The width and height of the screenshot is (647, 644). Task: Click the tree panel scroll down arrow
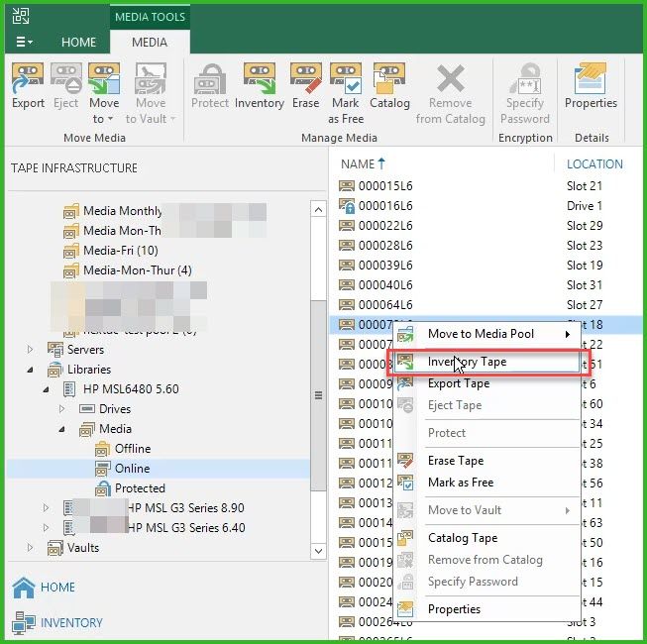point(318,551)
